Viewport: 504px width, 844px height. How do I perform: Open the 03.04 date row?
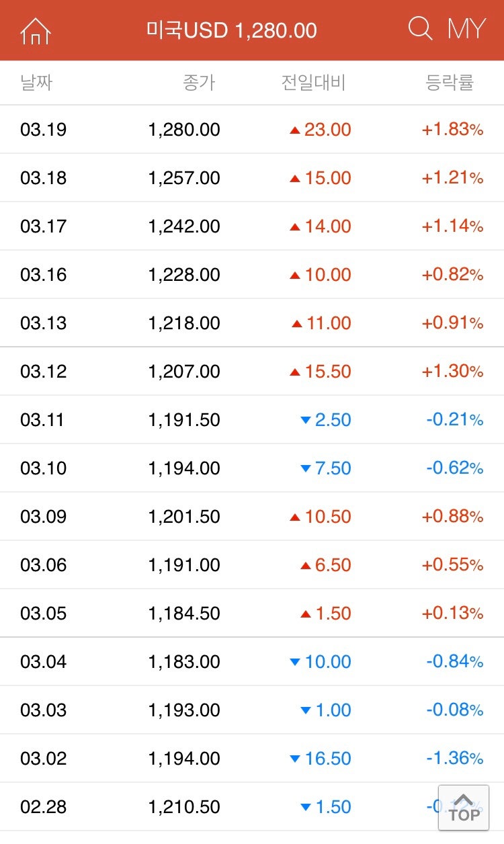pyautogui.click(x=252, y=662)
